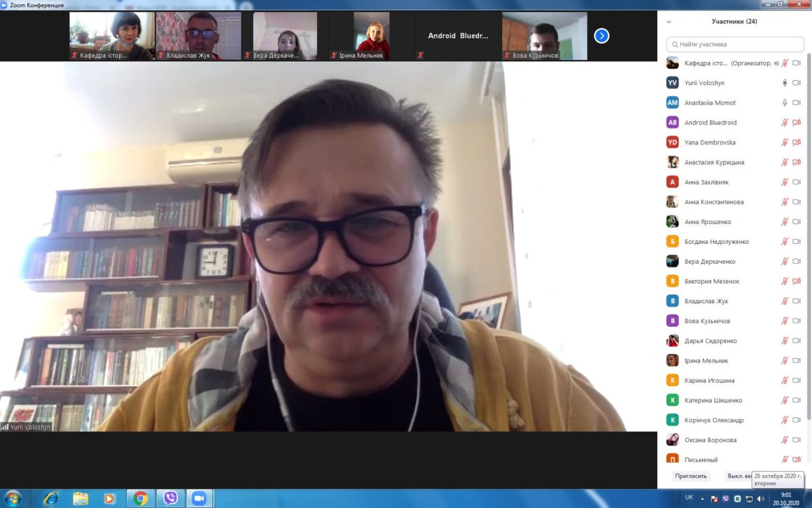
Task: Click Yana Dembrovska's disabled camera icon
Action: pos(796,142)
